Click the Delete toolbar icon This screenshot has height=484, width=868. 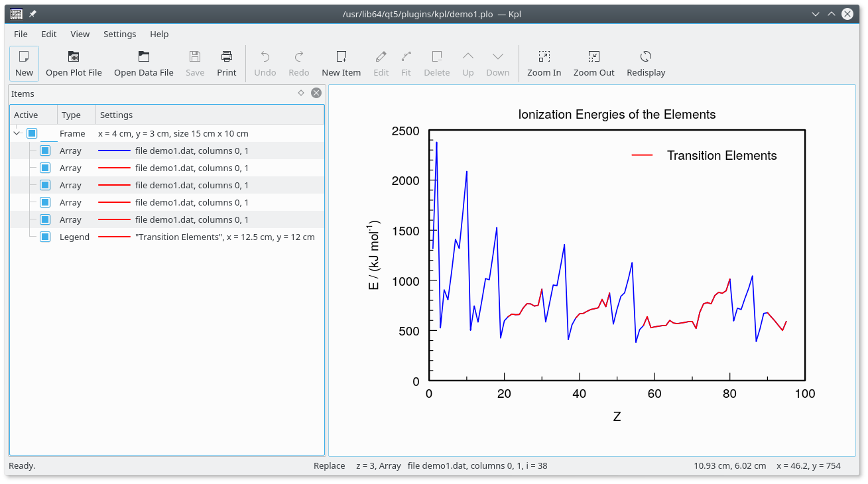click(x=437, y=64)
